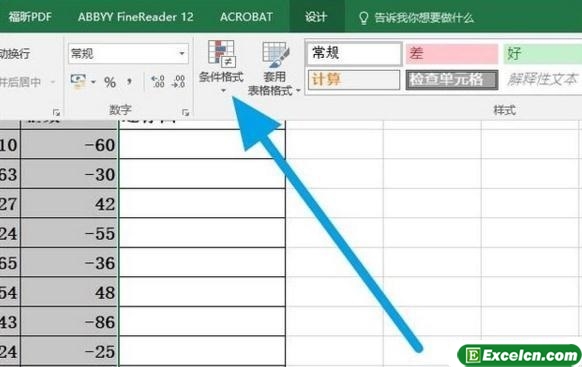The height and width of the screenshot is (367, 582).
Task: Select the cell containing 42
Action: (69, 204)
